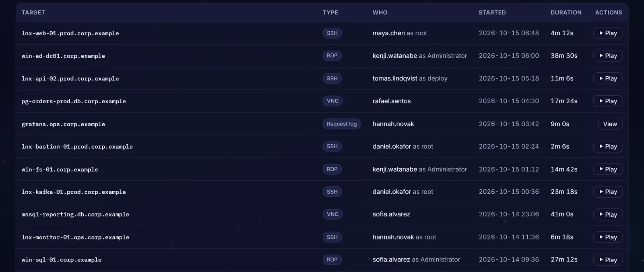Click the VNC badge for pg-orders-prod
Image resolution: width=644 pixels, height=272 pixels.
pyautogui.click(x=332, y=101)
